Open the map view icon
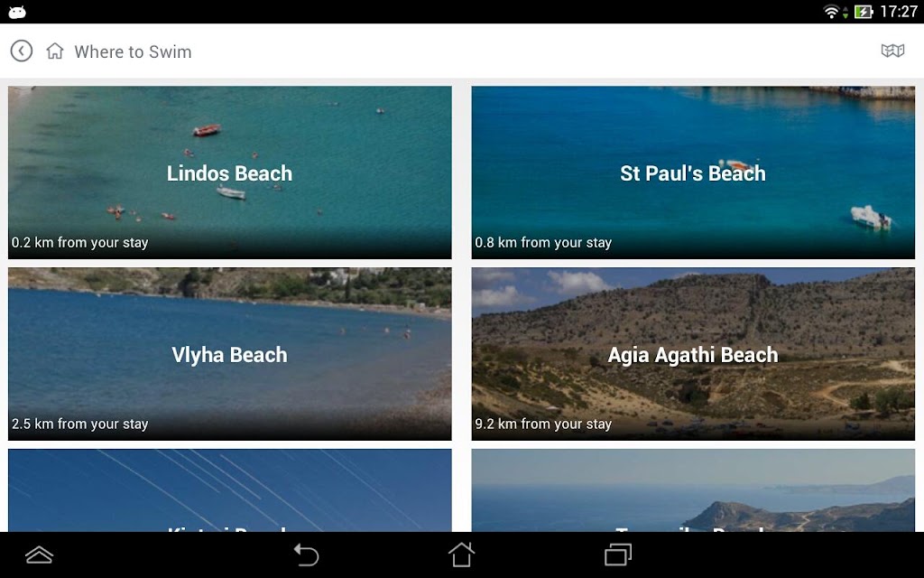 pos(892,51)
